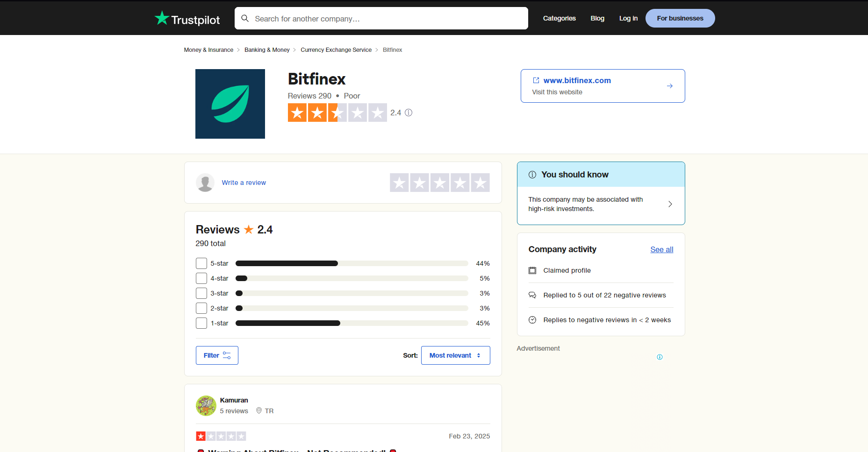Viewport: 868px width, 452px height.
Task: Click the Write a review link
Action: coord(244,183)
